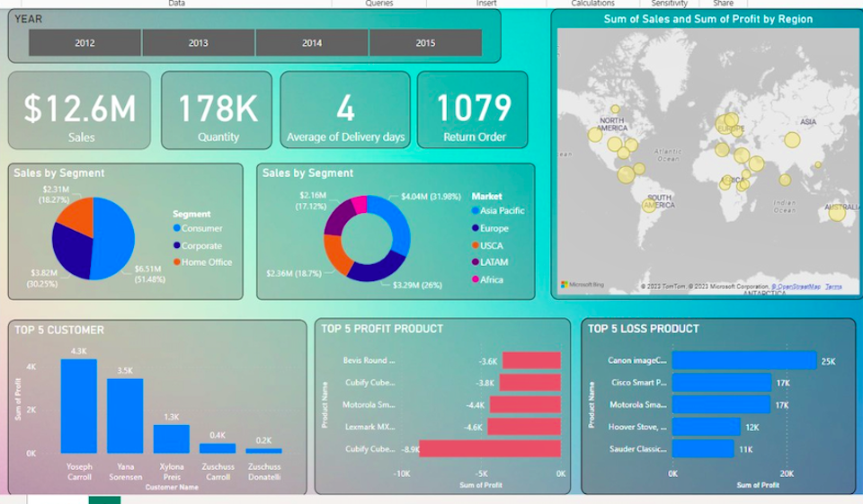Click the Return Order 1079 card
This screenshot has width=863, height=504.
point(474,111)
